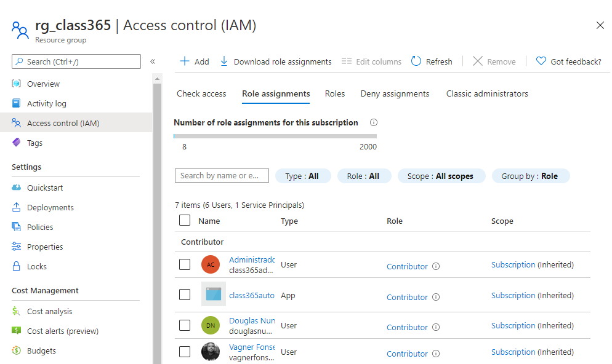Viewport: 612px width, 364px height.
Task: Switch to the Roles tab
Action: pos(335,93)
